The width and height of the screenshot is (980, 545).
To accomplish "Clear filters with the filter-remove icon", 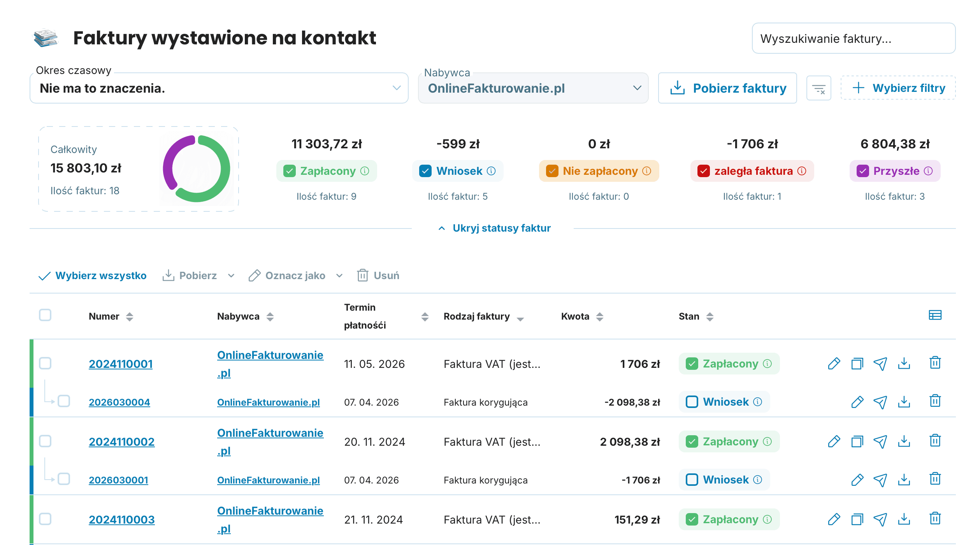I will pos(818,88).
